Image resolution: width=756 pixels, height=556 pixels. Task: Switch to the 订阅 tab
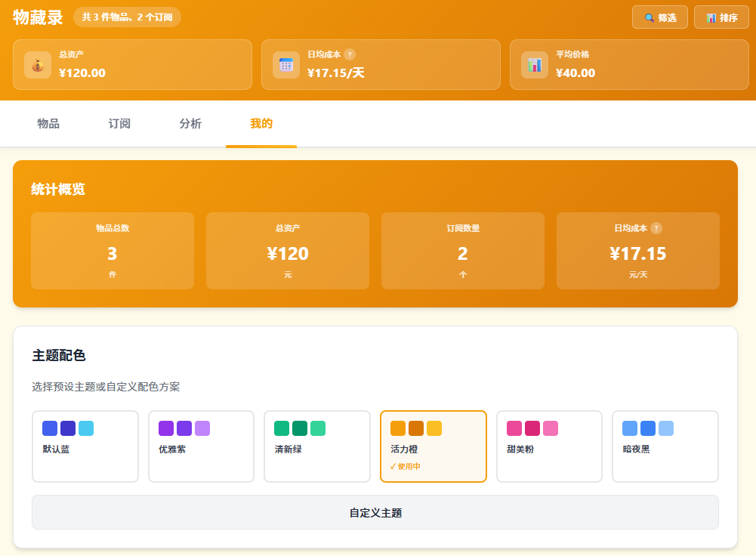pyautogui.click(x=119, y=124)
